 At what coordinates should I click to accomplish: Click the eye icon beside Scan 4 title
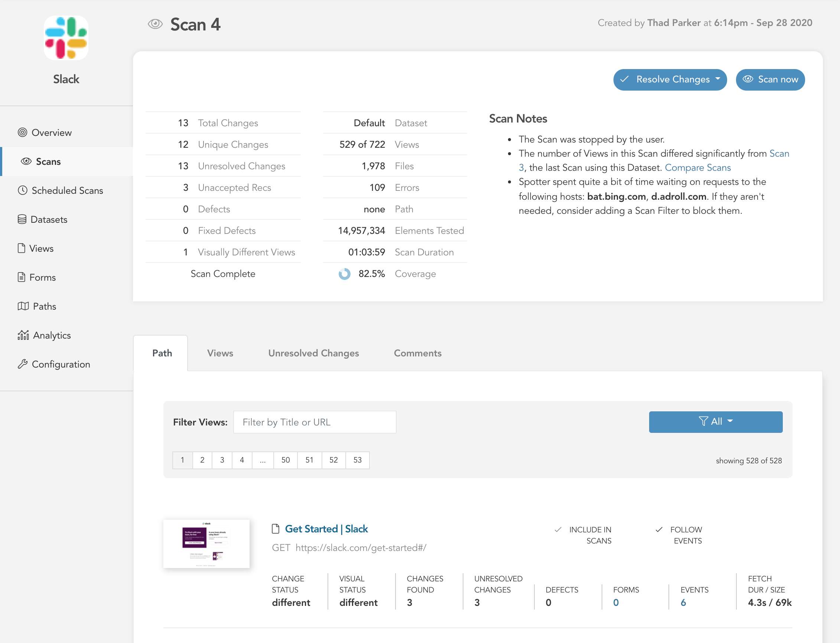tap(155, 24)
